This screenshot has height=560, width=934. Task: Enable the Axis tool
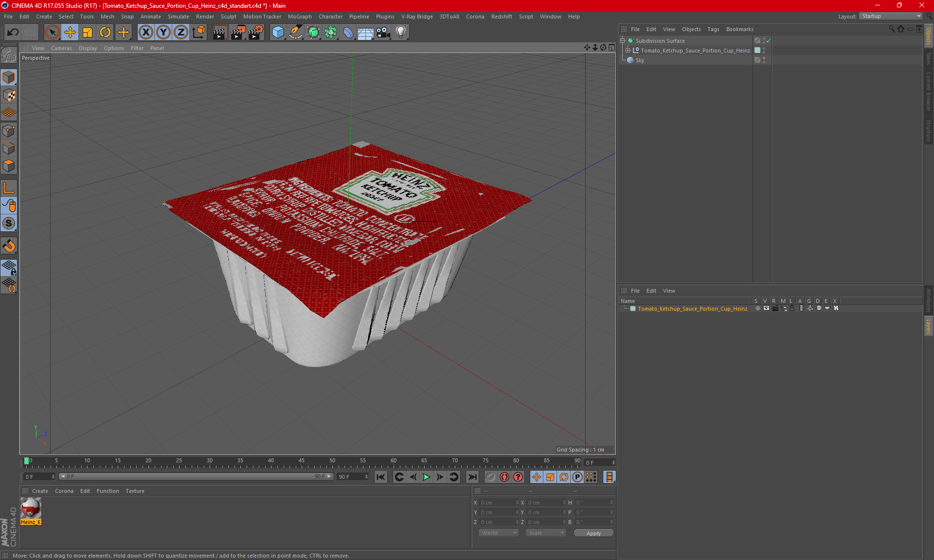click(9, 188)
